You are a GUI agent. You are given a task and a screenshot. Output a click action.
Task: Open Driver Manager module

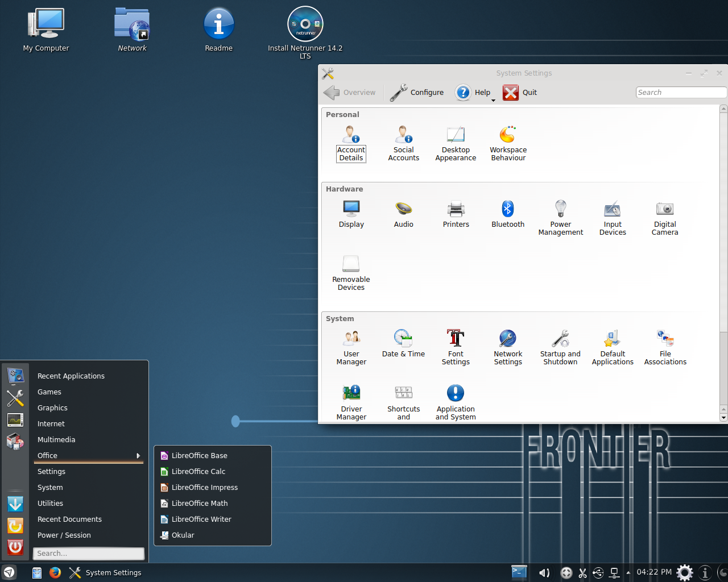tap(351, 402)
